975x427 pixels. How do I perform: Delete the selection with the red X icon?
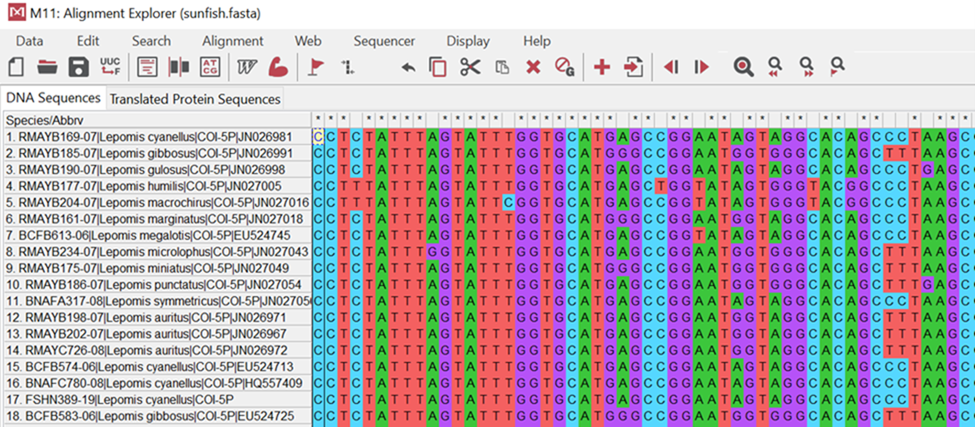(x=533, y=67)
